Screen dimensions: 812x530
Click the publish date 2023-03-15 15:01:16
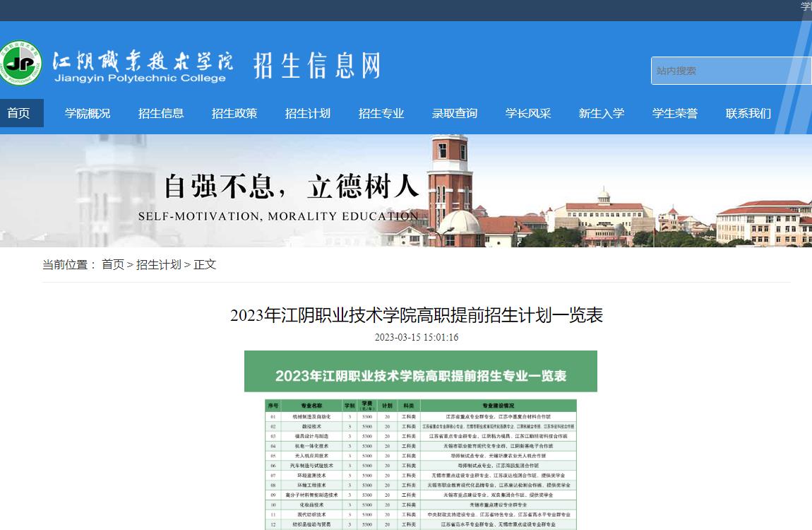coord(417,337)
